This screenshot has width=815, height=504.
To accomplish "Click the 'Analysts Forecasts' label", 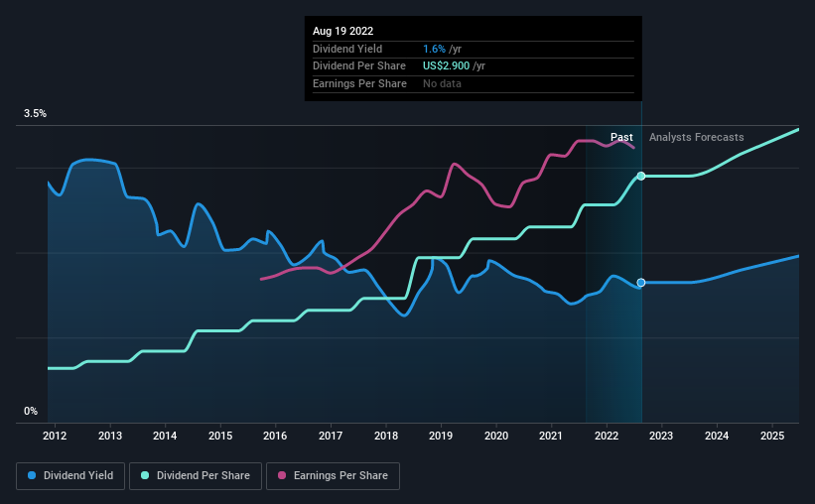I will (697, 137).
